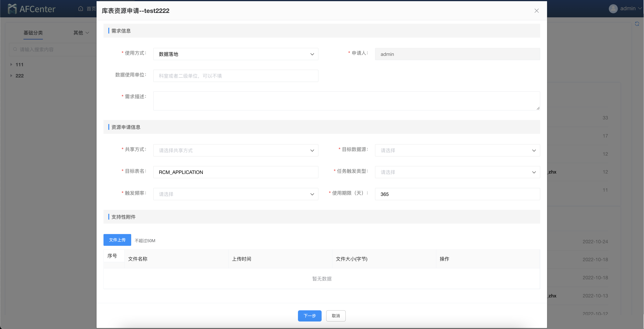The width and height of the screenshot is (644, 329).
Task: Click the 取消 button
Action: click(x=336, y=316)
